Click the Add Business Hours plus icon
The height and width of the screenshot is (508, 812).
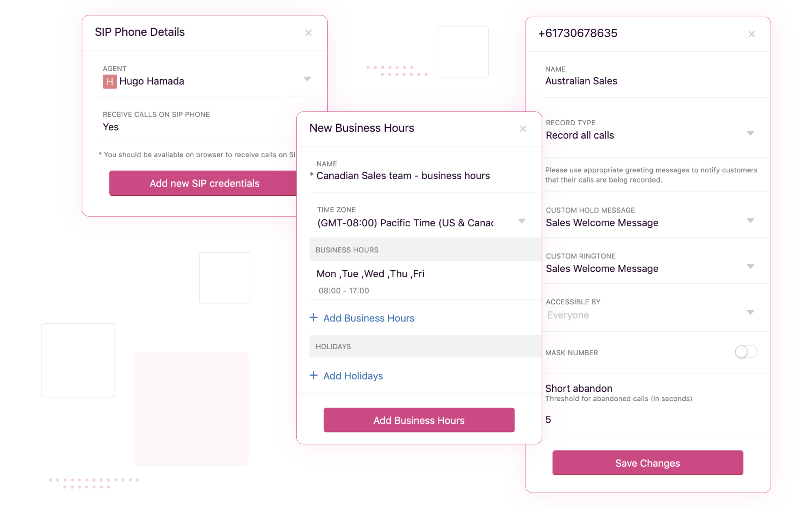coord(313,318)
